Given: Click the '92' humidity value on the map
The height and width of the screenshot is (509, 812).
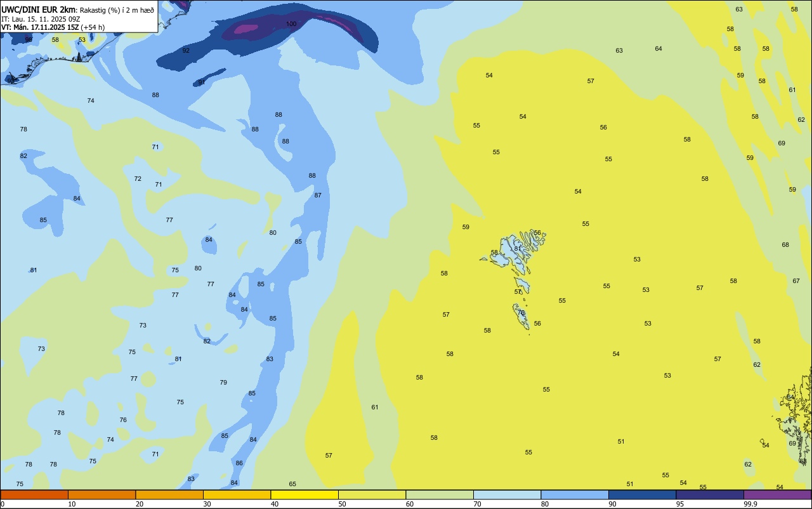Looking at the screenshot, I should tap(186, 50).
